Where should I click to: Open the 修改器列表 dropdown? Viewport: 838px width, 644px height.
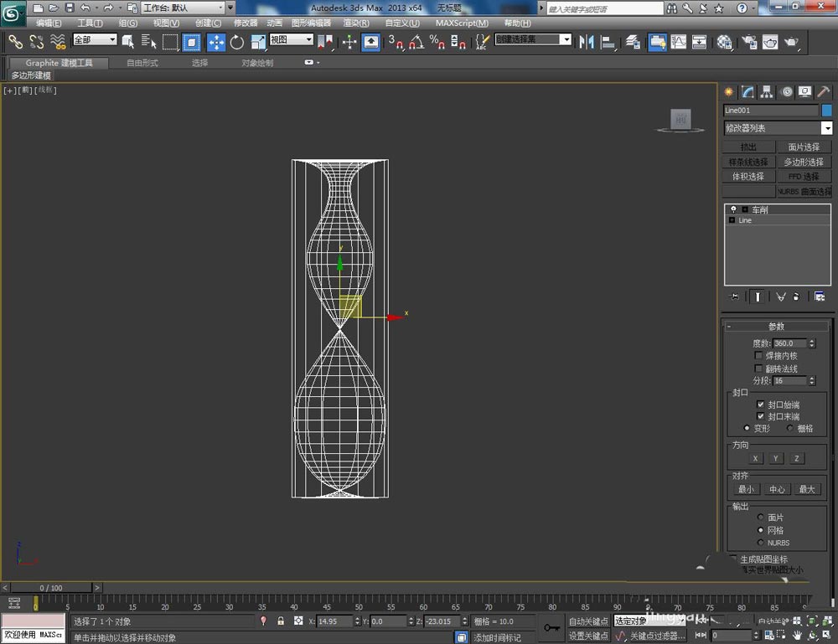826,128
